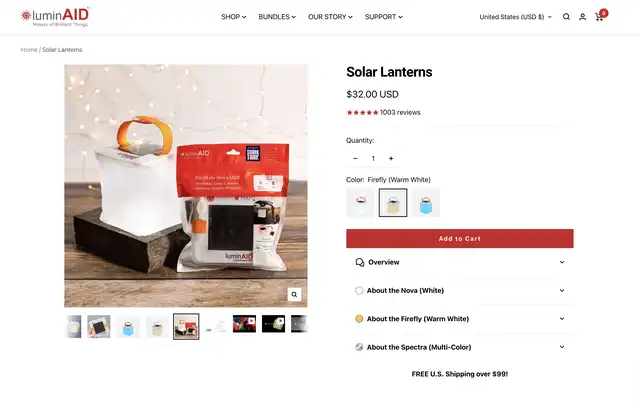Select the Spectra blue lantern color option
The height and width of the screenshot is (406, 640).
click(426, 202)
